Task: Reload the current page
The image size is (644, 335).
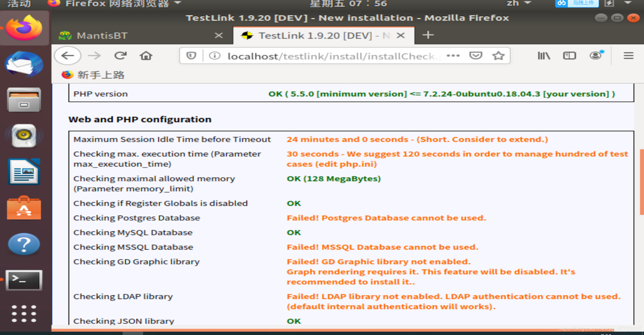Action: coord(120,55)
